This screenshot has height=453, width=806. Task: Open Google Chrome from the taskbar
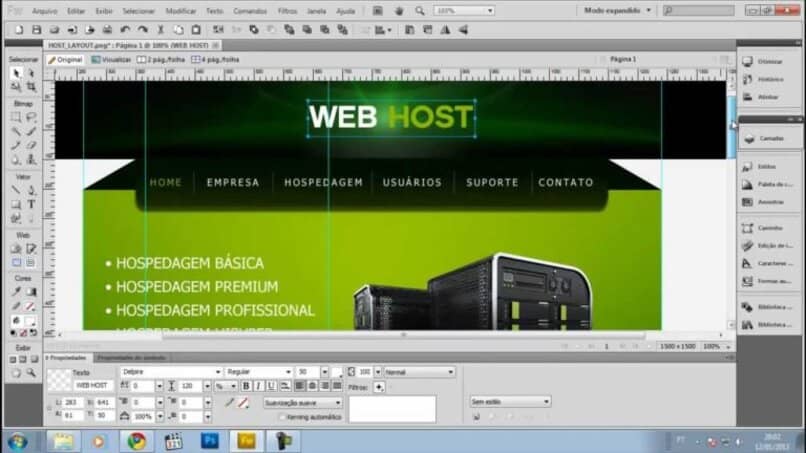point(136,440)
